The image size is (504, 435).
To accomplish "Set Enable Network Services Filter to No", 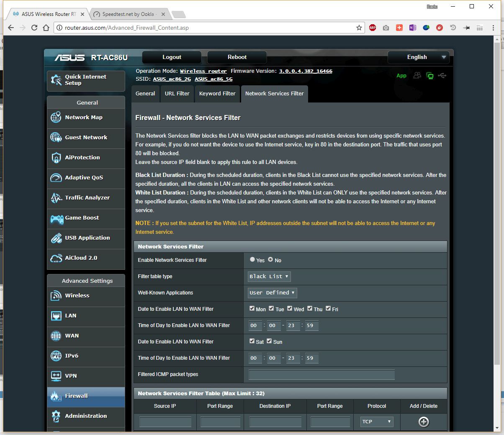I will pos(270,260).
